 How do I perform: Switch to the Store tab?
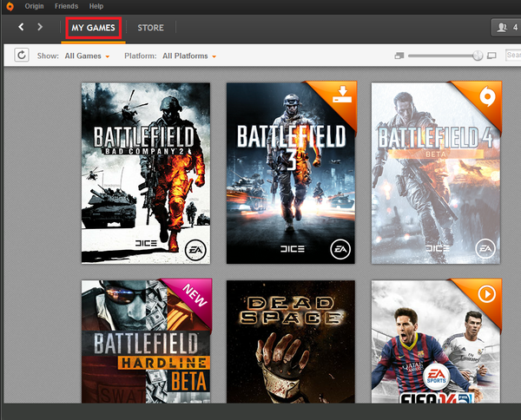151,28
